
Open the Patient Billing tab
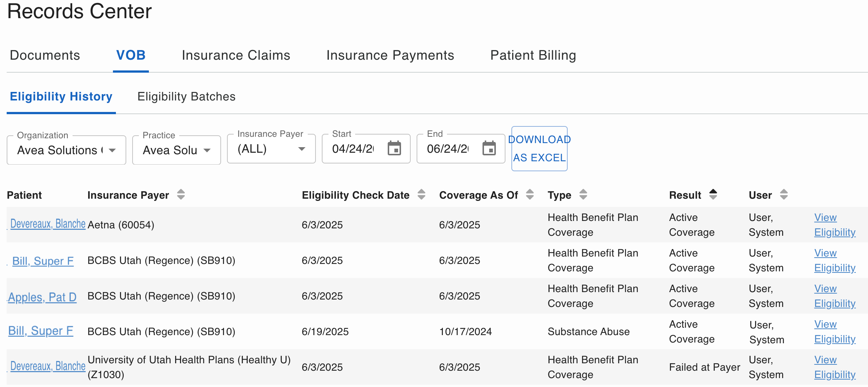[533, 55]
